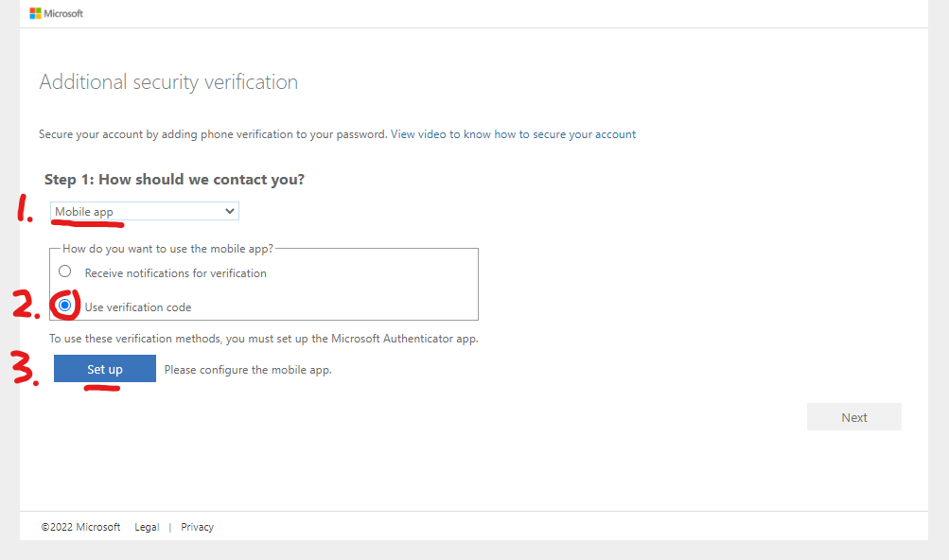The image size is (949, 560).
Task: Click the Microsoft Authenticator app instruction sentence
Action: pyautogui.click(x=264, y=339)
